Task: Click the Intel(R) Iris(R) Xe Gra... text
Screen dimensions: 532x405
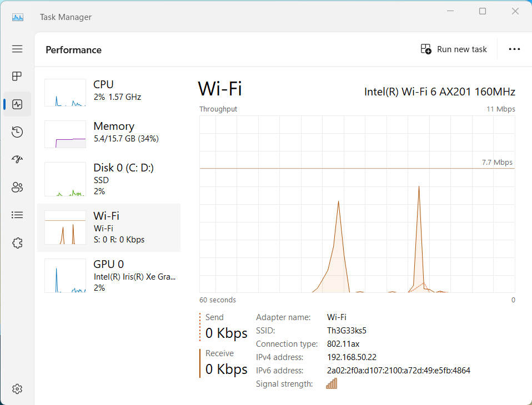Action: [x=135, y=277]
